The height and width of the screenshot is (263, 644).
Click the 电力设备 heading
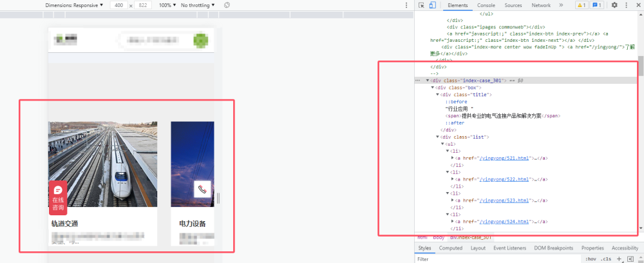click(193, 224)
